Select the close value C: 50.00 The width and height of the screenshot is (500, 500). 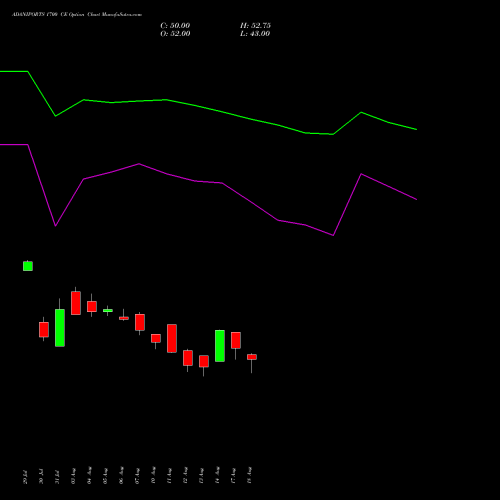[175, 26]
